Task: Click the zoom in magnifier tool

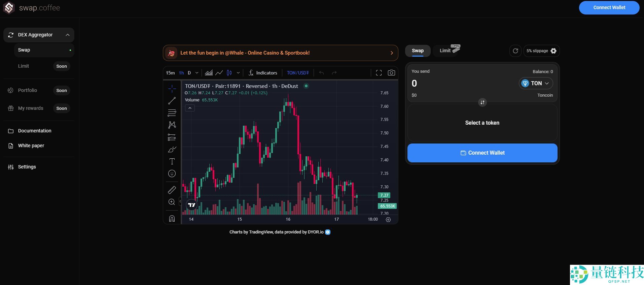Action: pos(172,202)
